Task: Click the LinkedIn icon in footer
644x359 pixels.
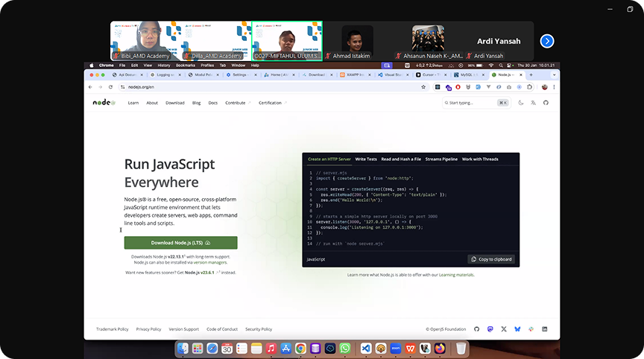Action: click(544, 329)
